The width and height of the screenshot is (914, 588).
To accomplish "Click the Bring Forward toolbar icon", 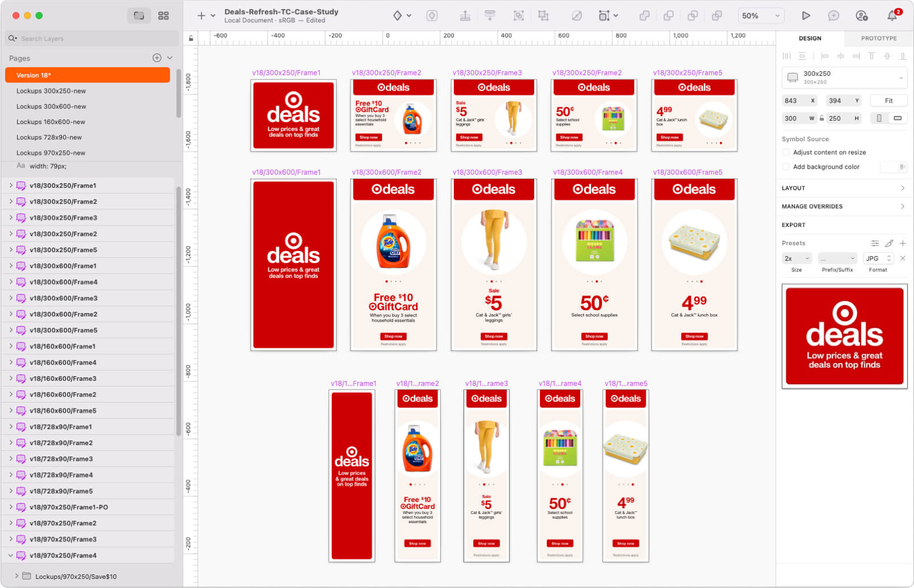I will pyautogui.click(x=465, y=16).
